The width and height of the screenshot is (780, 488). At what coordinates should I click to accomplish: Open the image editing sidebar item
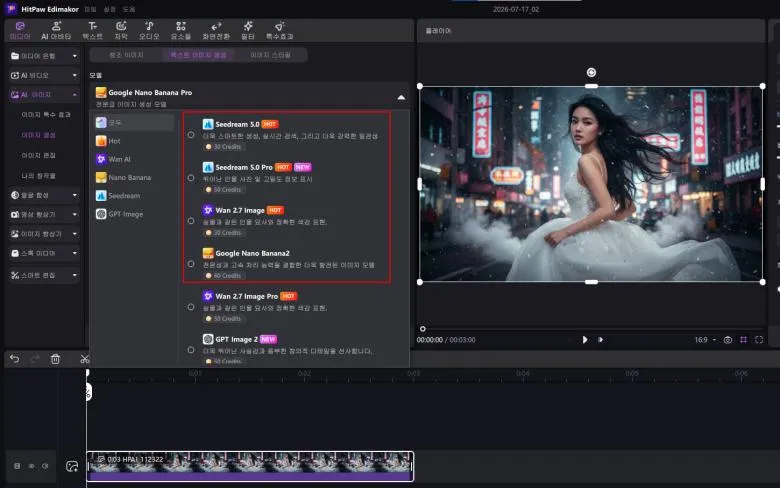(x=38, y=156)
